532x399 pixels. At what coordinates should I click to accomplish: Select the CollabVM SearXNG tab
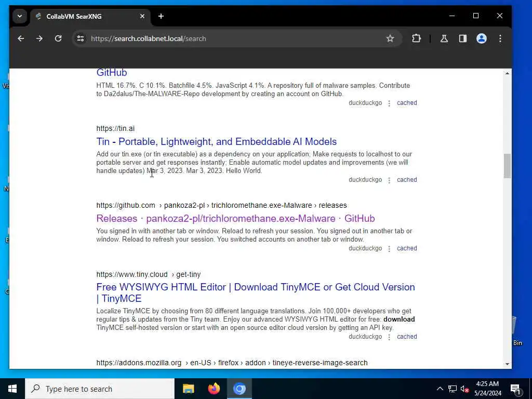click(x=90, y=16)
